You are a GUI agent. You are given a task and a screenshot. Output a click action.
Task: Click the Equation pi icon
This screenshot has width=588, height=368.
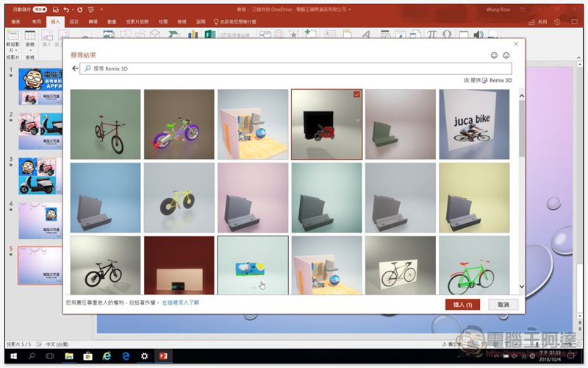[431, 35]
